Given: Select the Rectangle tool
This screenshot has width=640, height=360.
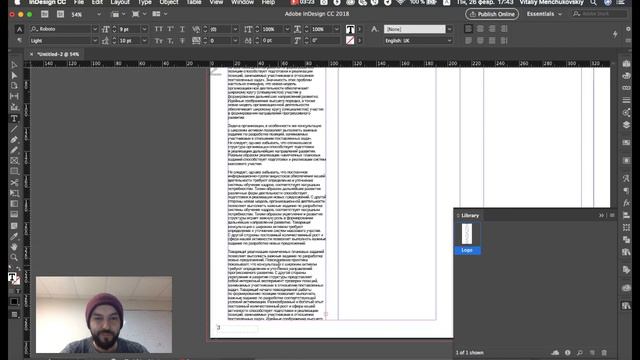Looking at the screenshot, I should pyautogui.click(x=14, y=171).
